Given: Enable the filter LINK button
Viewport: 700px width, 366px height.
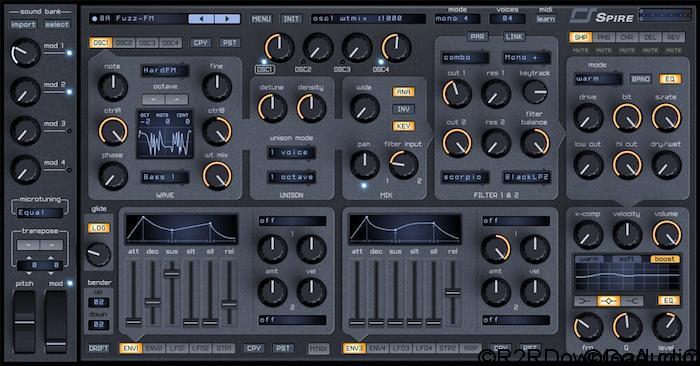Looking at the screenshot, I should (x=514, y=37).
